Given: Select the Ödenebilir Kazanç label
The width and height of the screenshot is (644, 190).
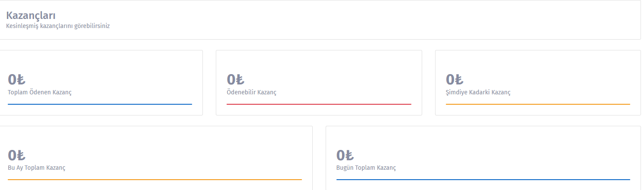Looking at the screenshot, I should click(x=252, y=92).
